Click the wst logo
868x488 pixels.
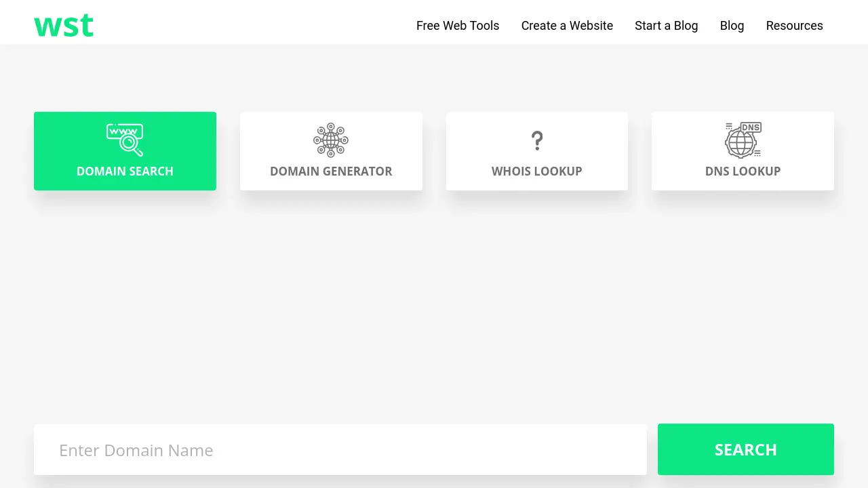[64, 26]
